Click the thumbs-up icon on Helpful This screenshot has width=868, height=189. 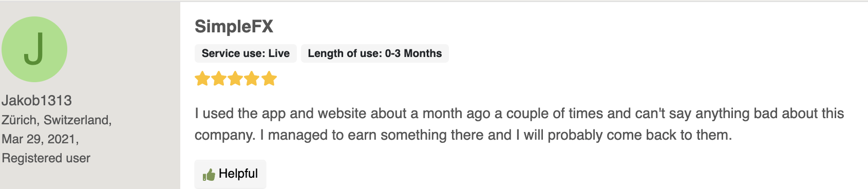(209, 175)
